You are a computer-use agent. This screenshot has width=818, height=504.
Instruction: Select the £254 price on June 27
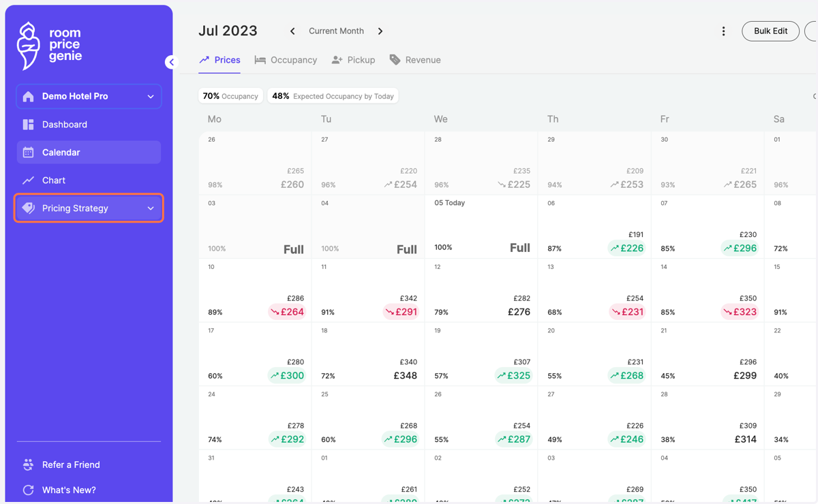[x=400, y=185]
